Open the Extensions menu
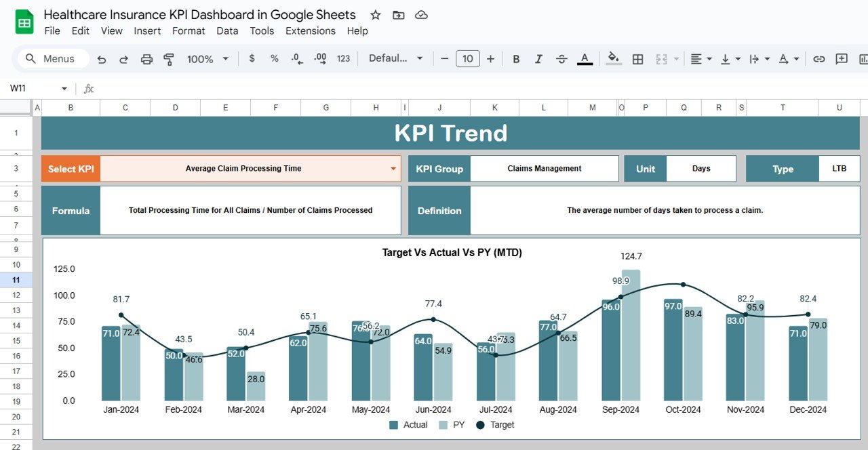The width and height of the screenshot is (868, 450). pos(311,30)
